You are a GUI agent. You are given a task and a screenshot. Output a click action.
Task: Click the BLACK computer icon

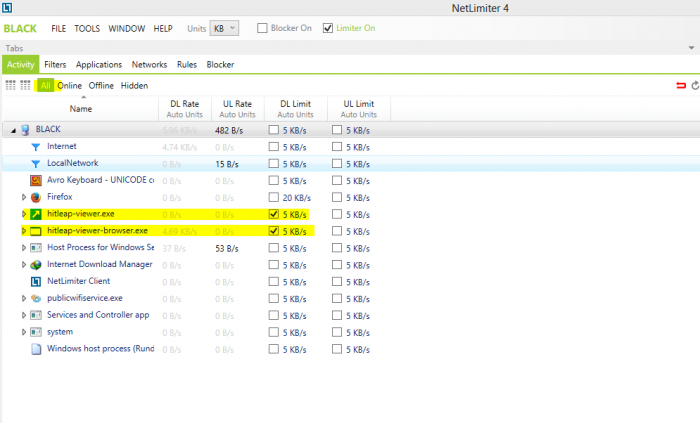tap(25, 130)
